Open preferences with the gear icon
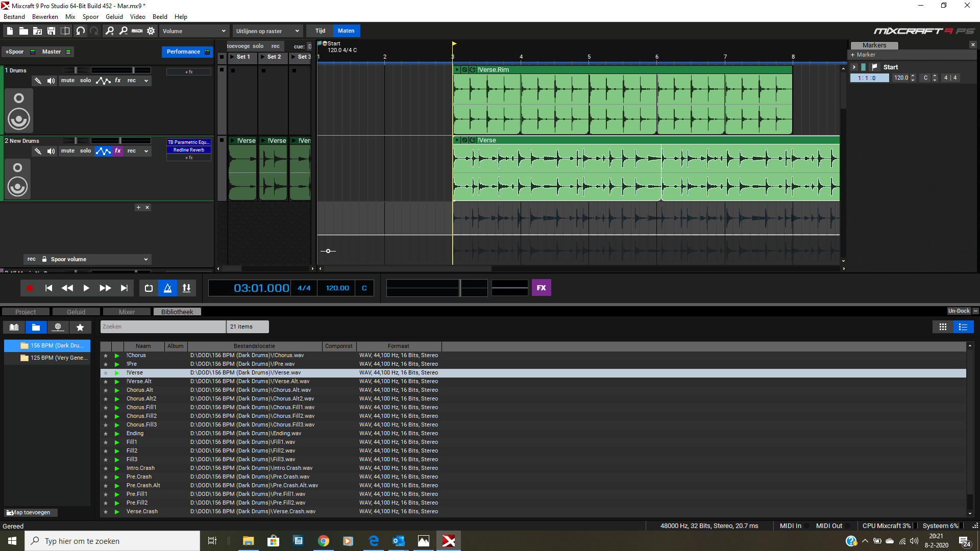The width and height of the screenshot is (980, 551). [x=151, y=31]
